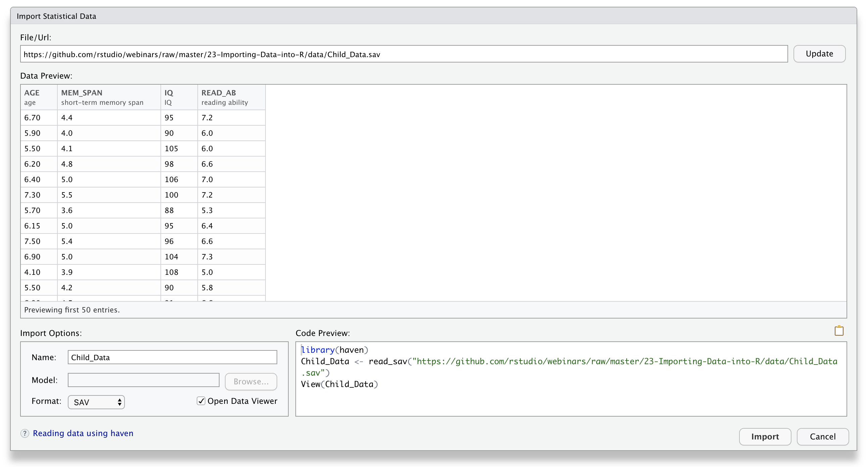This screenshot has width=868, height=467.
Task: Select the READ_AB cell with value 7.0
Action: coord(232,180)
